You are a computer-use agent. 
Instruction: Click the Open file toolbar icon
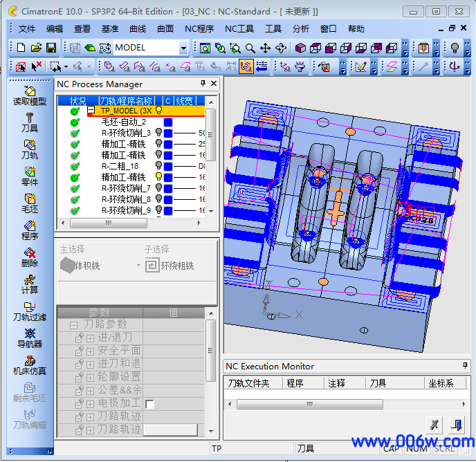point(36,48)
